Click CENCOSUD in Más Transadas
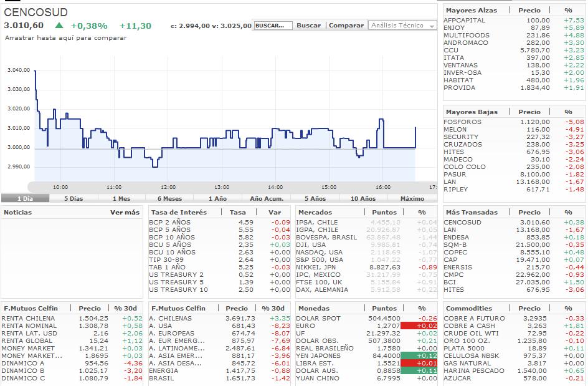The image size is (588, 386). (462, 222)
